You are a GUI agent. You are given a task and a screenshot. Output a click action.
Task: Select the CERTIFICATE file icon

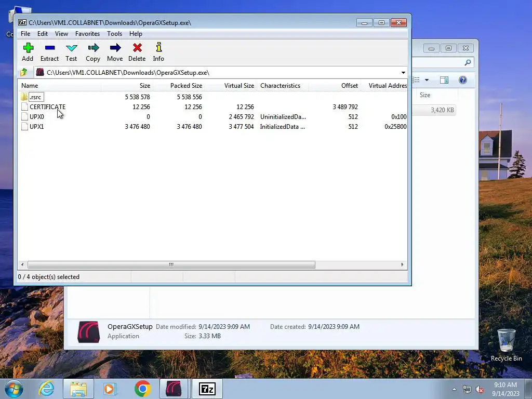tap(24, 107)
